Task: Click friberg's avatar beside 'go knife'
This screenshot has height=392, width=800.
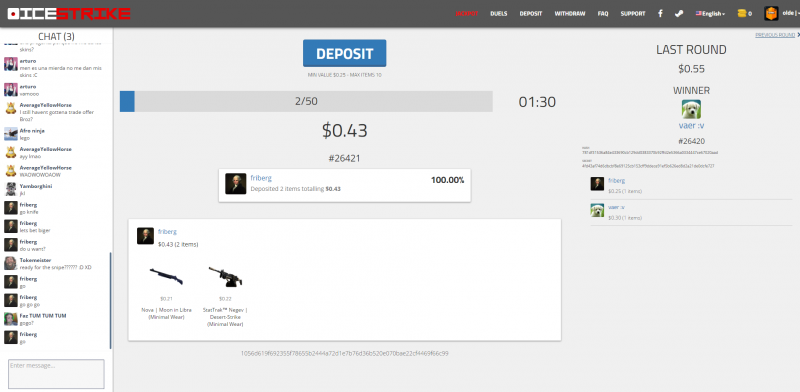Action: 11,208
